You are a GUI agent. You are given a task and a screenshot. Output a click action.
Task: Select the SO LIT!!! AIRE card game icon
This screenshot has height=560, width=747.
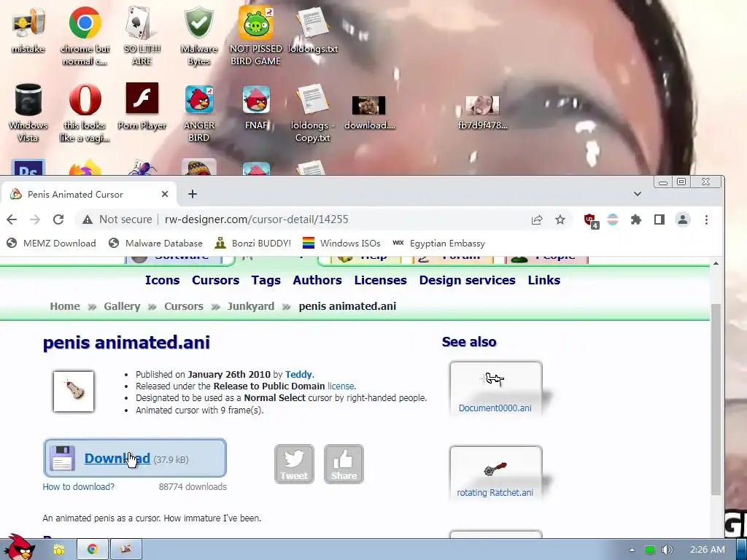tap(142, 36)
